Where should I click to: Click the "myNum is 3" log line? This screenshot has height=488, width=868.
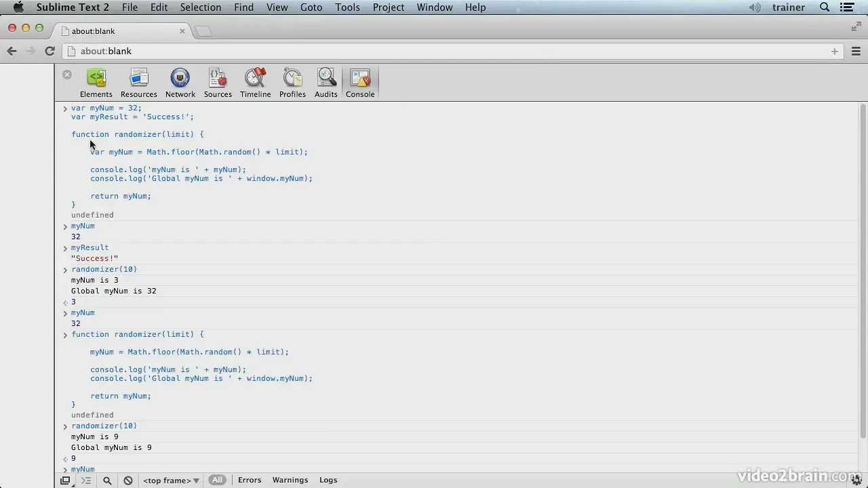coord(95,280)
